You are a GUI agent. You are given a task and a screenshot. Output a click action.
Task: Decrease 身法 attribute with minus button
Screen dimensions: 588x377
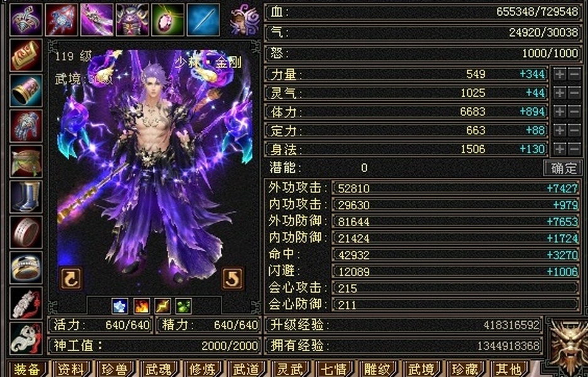tap(575, 149)
